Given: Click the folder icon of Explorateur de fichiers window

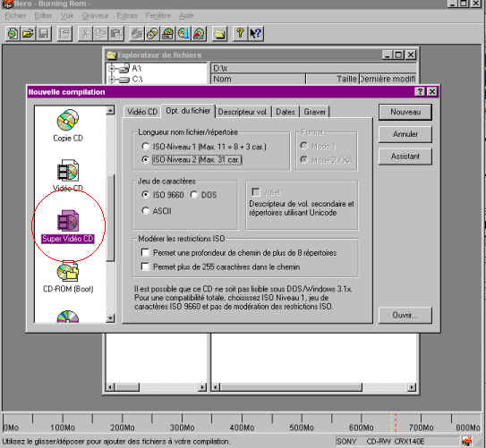Looking at the screenshot, I should [112, 55].
